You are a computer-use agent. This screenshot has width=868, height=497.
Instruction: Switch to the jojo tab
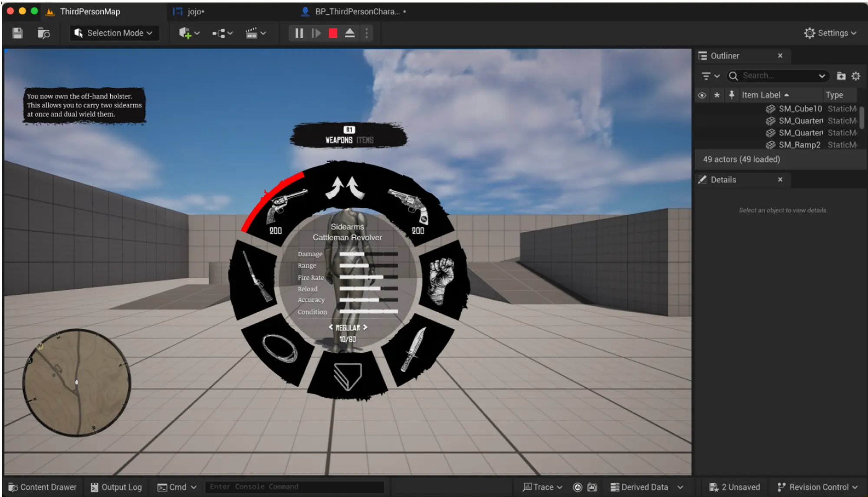195,12
